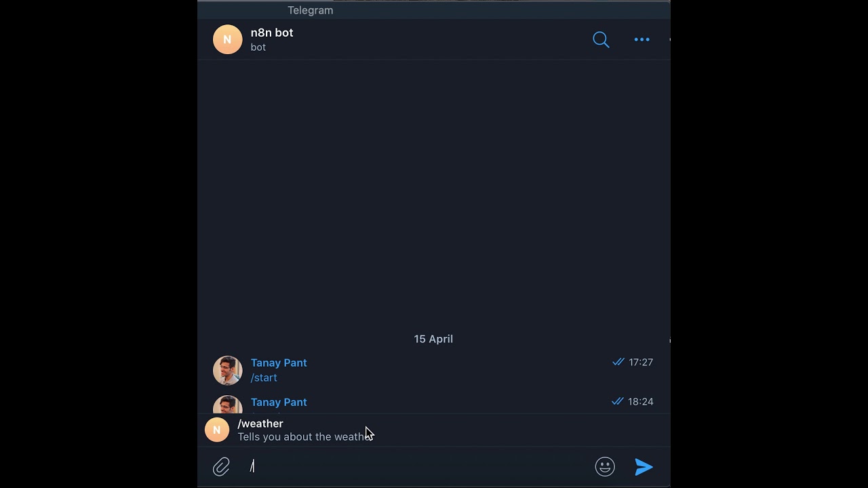
Task: Click the n8n bot avatar in header
Action: [227, 39]
